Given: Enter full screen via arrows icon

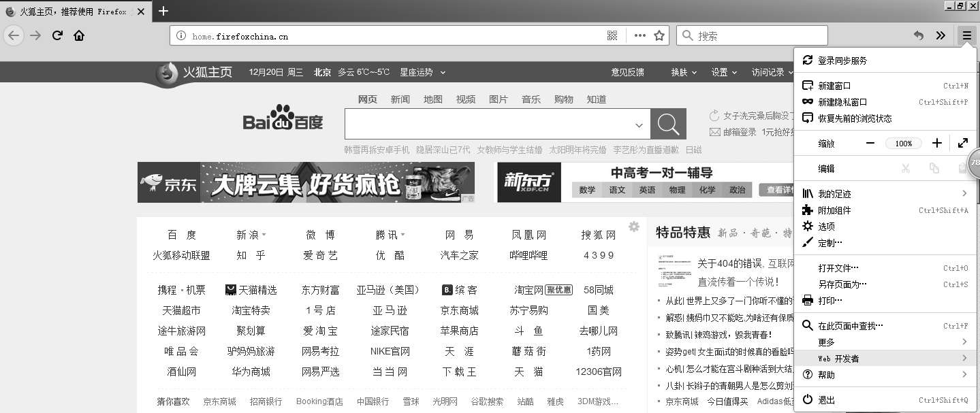Looking at the screenshot, I should (963, 143).
